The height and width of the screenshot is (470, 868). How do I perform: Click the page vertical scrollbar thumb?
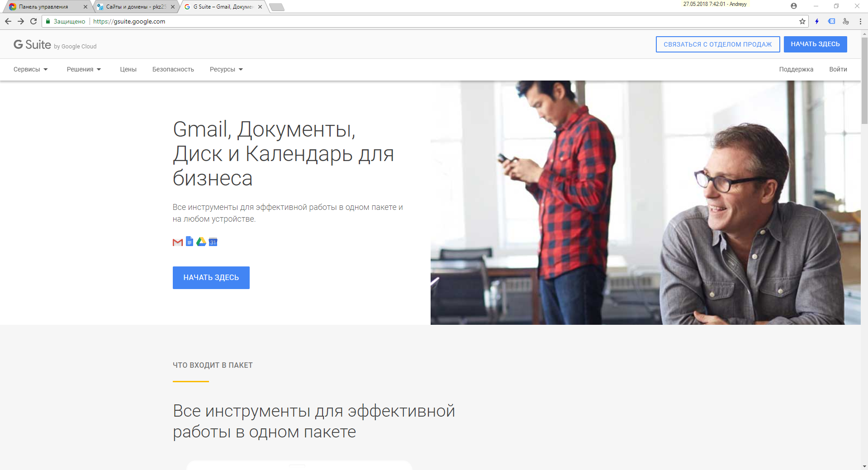(864, 81)
